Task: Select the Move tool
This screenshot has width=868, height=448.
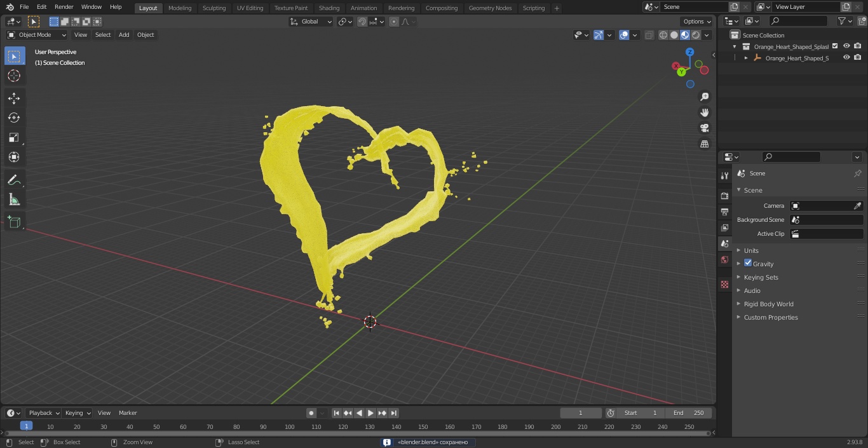Action: 14,98
